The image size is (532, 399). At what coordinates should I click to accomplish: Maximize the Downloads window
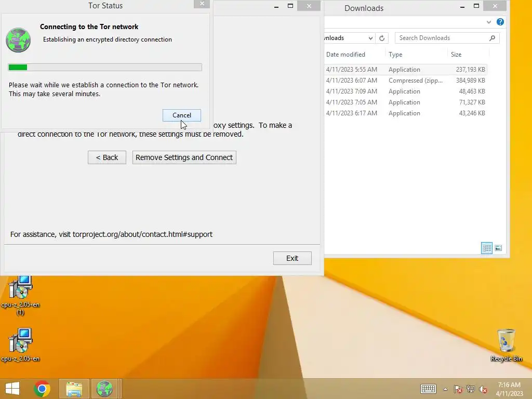tap(476, 6)
